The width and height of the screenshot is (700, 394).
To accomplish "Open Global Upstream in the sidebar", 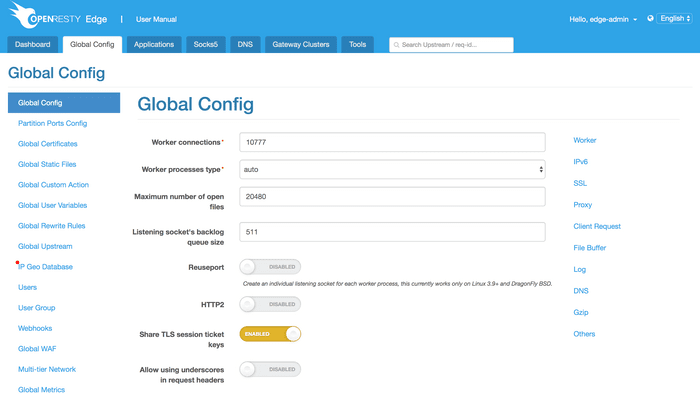I will pos(45,246).
